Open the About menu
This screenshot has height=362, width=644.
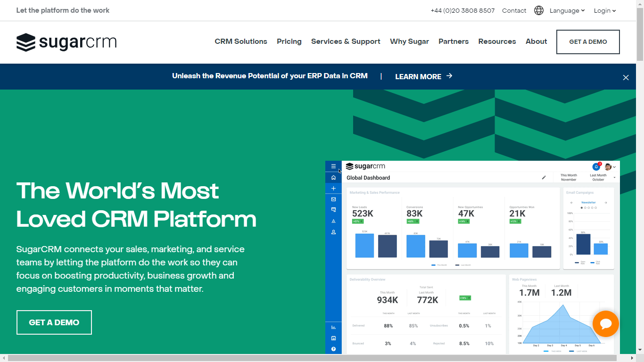point(537,41)
